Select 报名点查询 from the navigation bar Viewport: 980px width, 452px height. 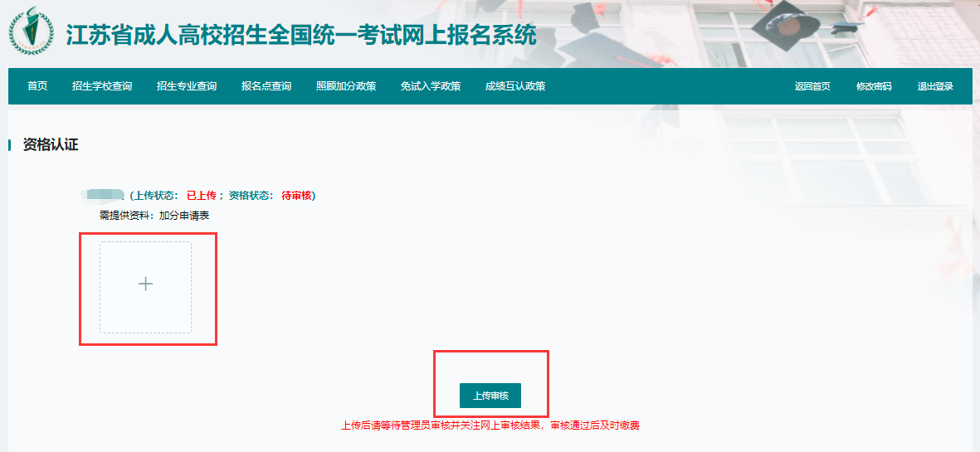pyautogui.click(x=266, y=86)
